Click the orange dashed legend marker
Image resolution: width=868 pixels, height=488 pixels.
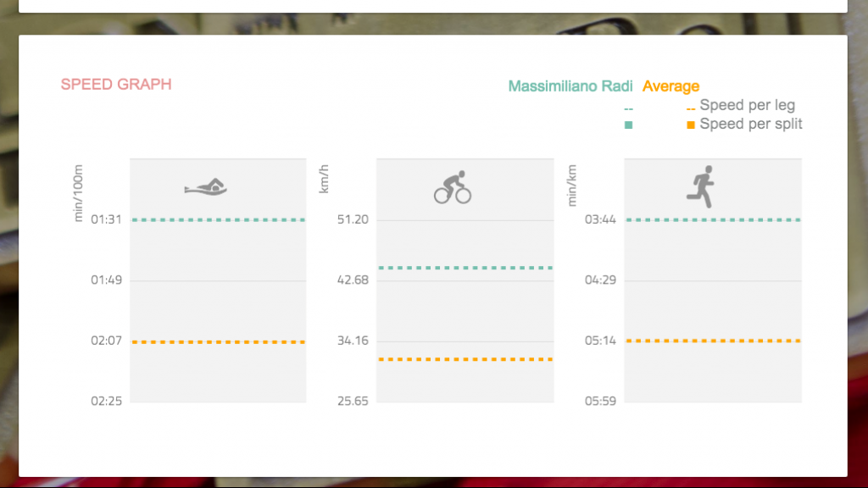pos(691,108)
